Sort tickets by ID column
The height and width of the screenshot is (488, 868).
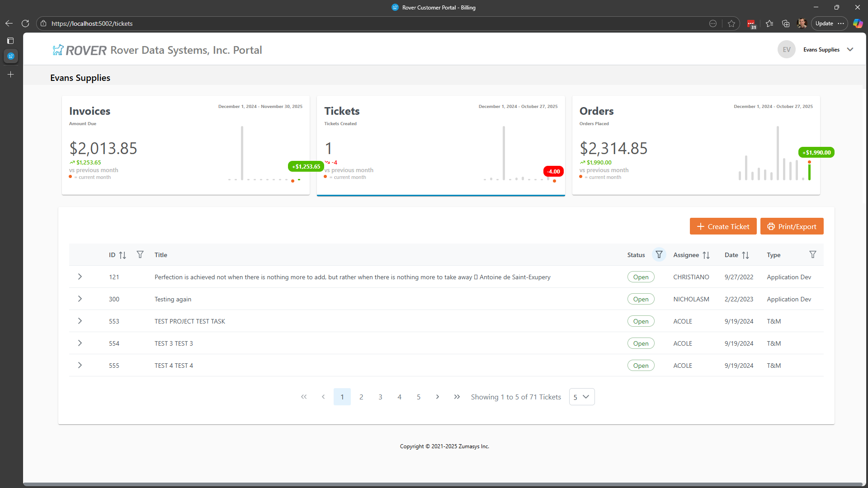tap(122, 255)
